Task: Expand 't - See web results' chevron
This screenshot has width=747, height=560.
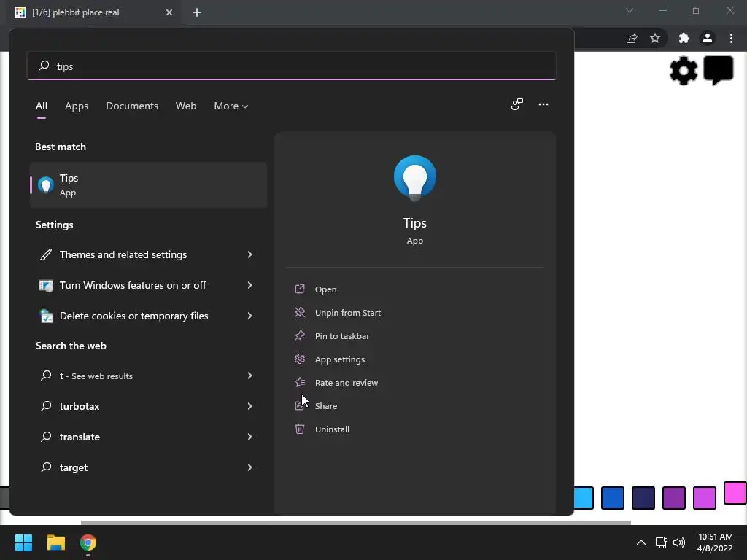Action: coord(249,376)
